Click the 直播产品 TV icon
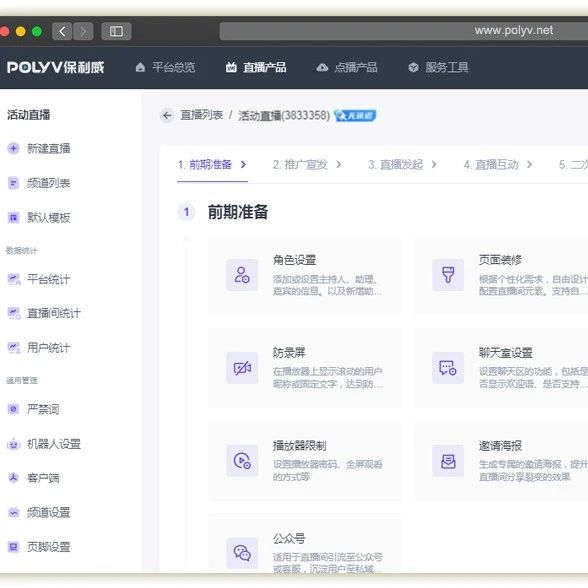The width and height of the screenshot is (588, 588). pos(231,68)
